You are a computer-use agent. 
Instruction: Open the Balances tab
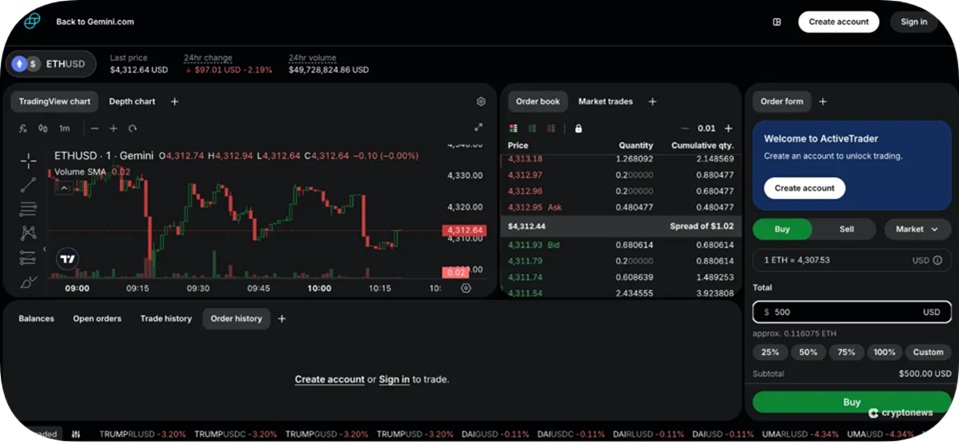[x=36, y=319]
